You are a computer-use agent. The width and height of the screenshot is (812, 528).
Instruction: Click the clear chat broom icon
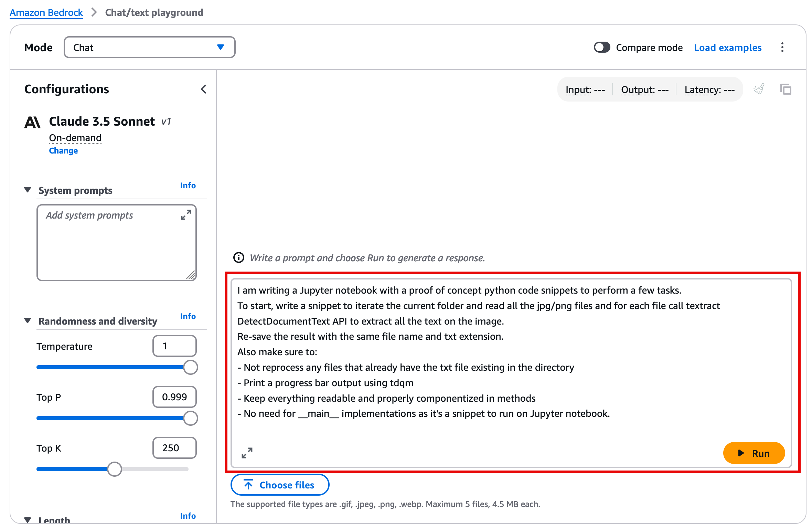click(759, 89)
